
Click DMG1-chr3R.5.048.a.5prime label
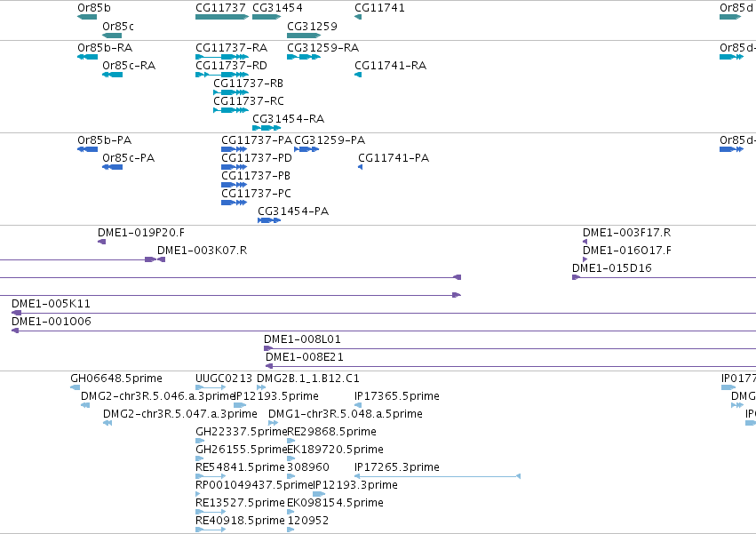click(346, 414)
